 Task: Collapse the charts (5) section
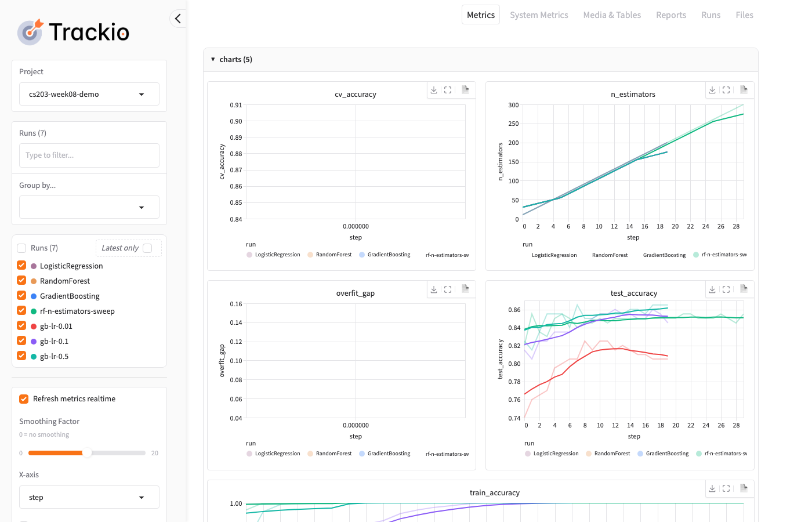coord(213,60)
